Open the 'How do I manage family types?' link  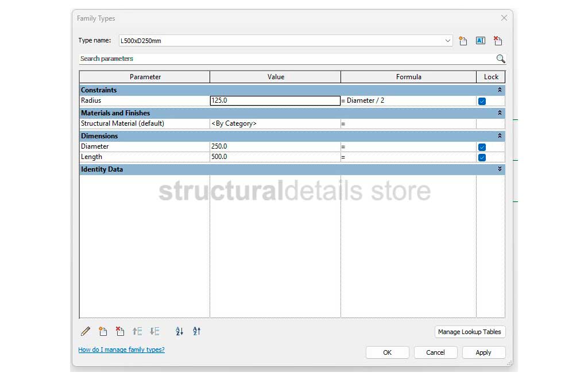click(x=121, y=350)
